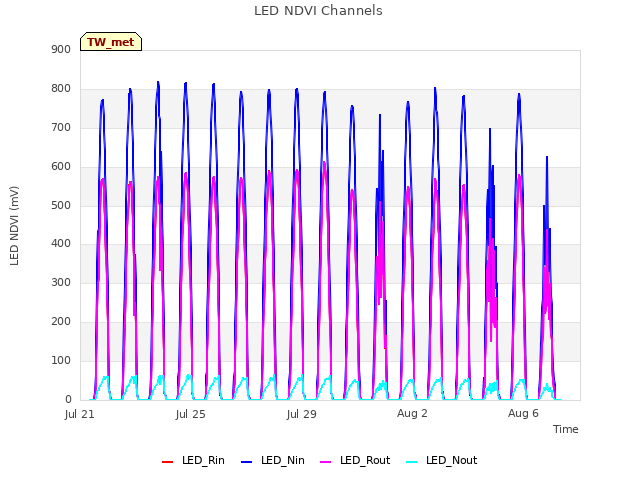Click the 700 y-axis tick label
The height and width of the screenshot is (480, 640).
click(61, 127)
